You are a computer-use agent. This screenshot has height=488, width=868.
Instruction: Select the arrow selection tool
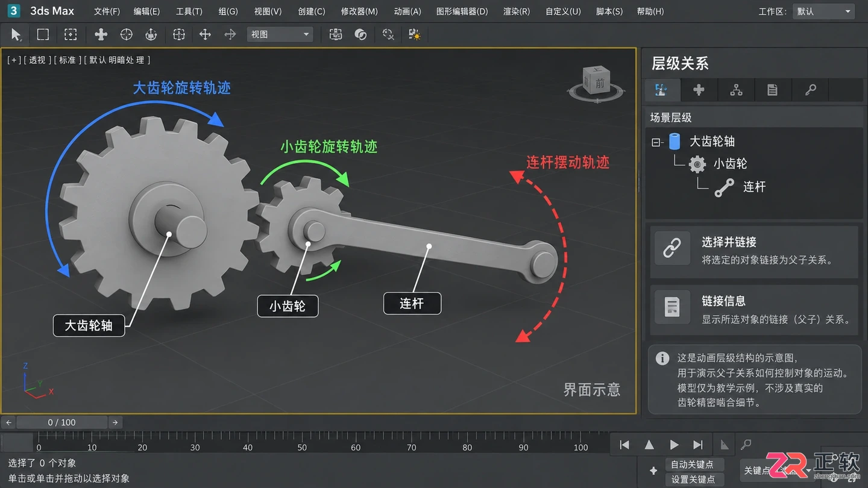pos(16,35)
